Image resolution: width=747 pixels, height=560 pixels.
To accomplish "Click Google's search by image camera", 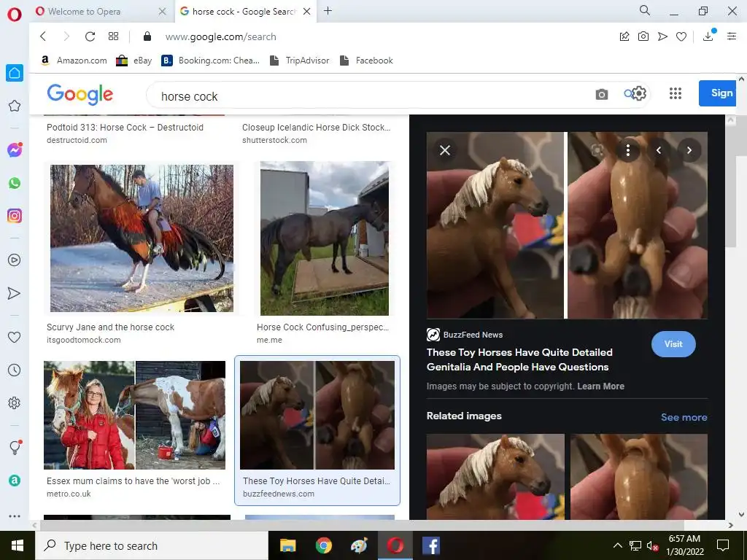I will (602, 94).
